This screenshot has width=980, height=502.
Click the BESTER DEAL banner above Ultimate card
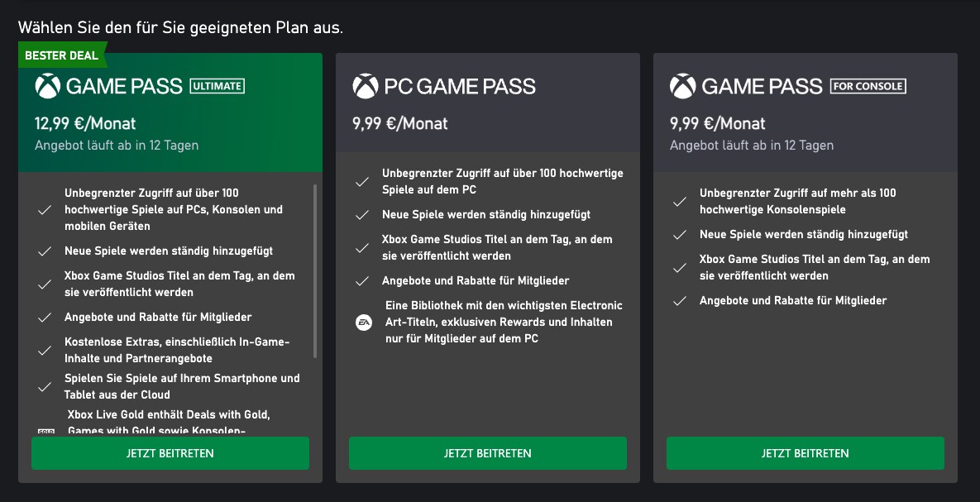coord(62,55)
